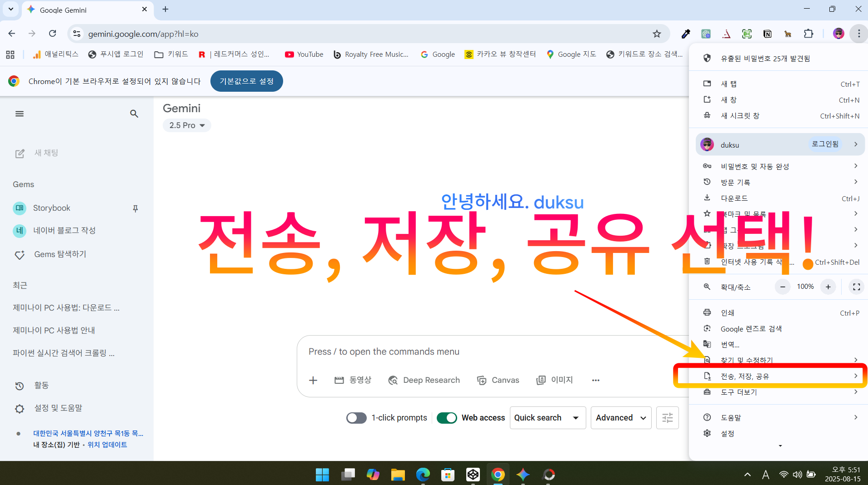This screenshot has width=868, height=485.
Task: Reload the page
Action: pos(53,34)
